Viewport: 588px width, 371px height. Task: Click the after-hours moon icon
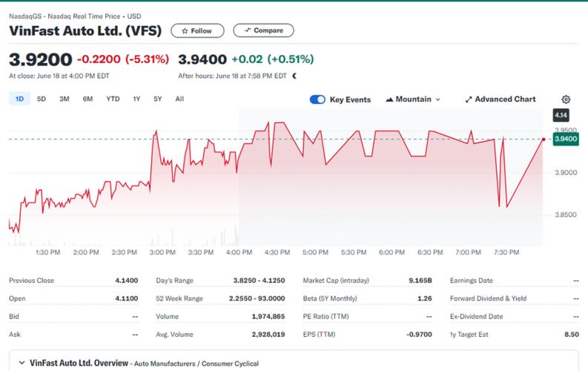pyautogui.click(x=295, y=76)
